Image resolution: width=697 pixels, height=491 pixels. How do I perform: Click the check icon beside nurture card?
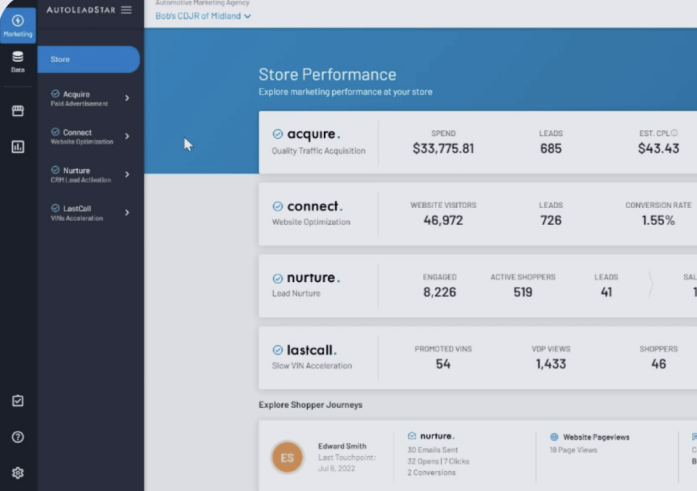point(277,278)
